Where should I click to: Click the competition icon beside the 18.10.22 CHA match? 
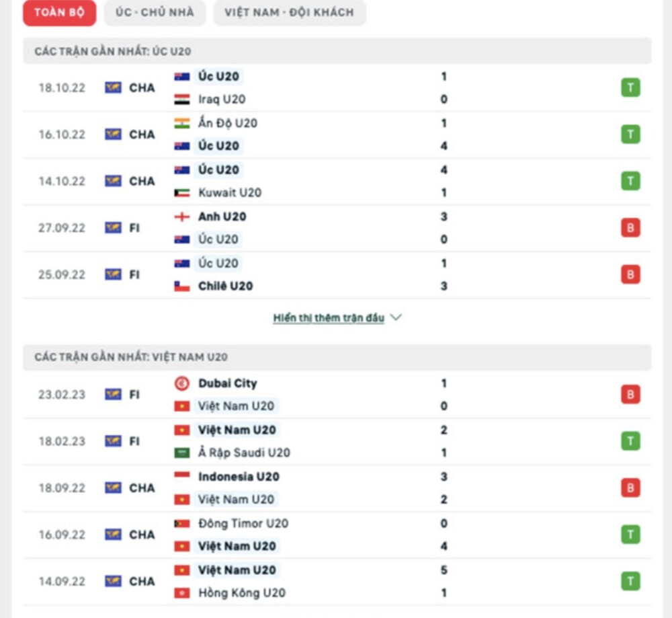coord(112,87)
